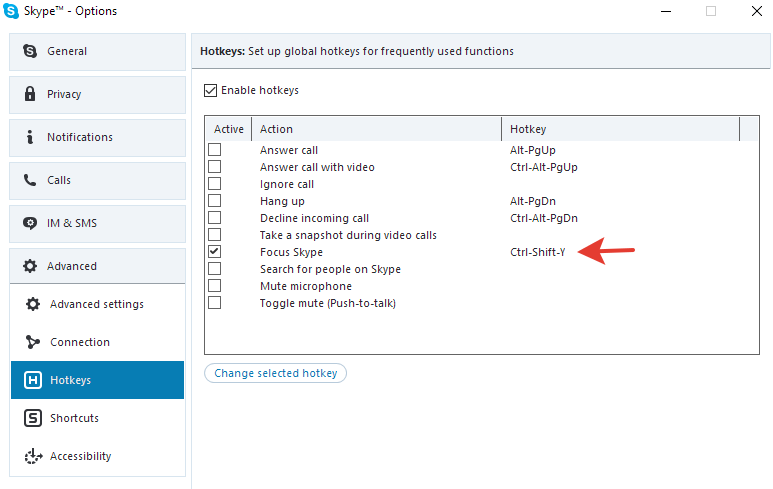The width and height of the screenshot is (773, 489).
Task: Open the General options section
Action: click(x=98, y=52)
